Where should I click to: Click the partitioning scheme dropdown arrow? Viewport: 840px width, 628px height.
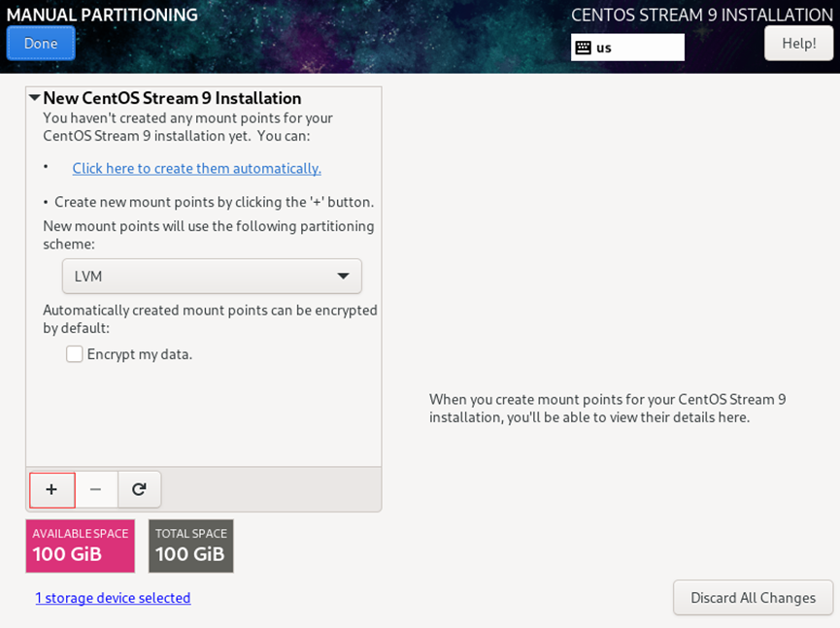(x=343, y=277)
